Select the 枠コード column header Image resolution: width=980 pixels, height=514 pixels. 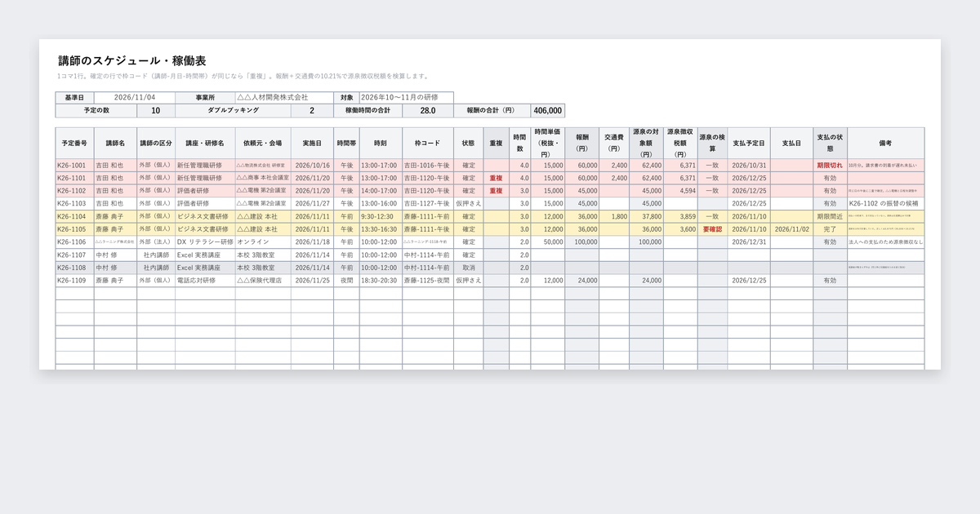[428, 143]
